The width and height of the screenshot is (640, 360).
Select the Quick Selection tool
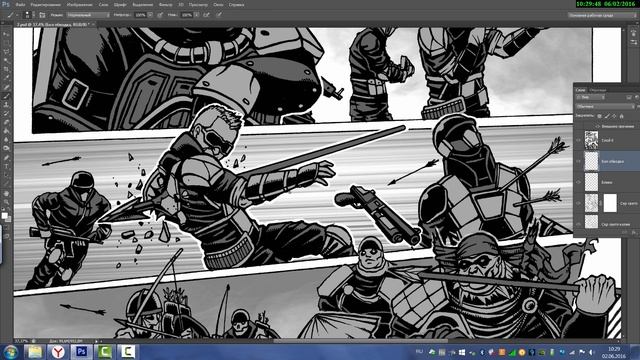coord(7,60)
